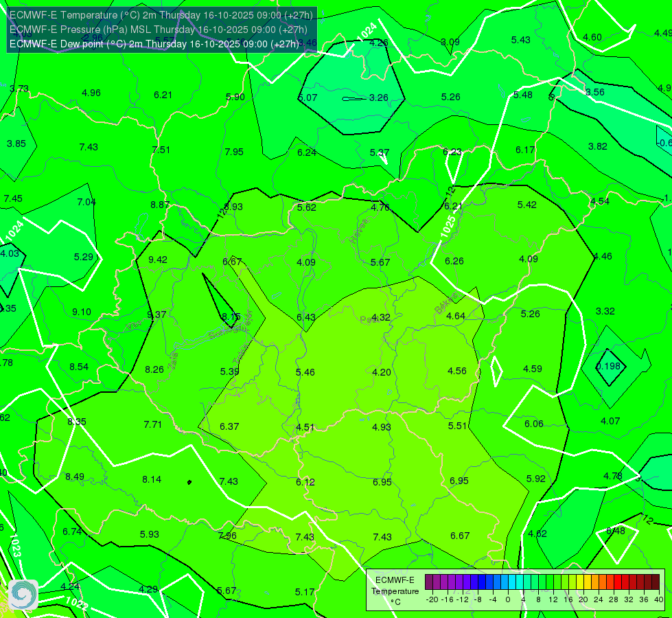Click the dew point value 7.71
Image resolution: width=672 pixels, height=618 pixels.
[152, 424]
